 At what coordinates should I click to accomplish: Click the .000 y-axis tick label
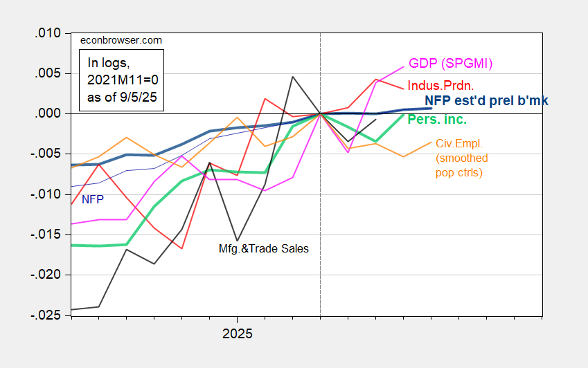tap(48, 113)
